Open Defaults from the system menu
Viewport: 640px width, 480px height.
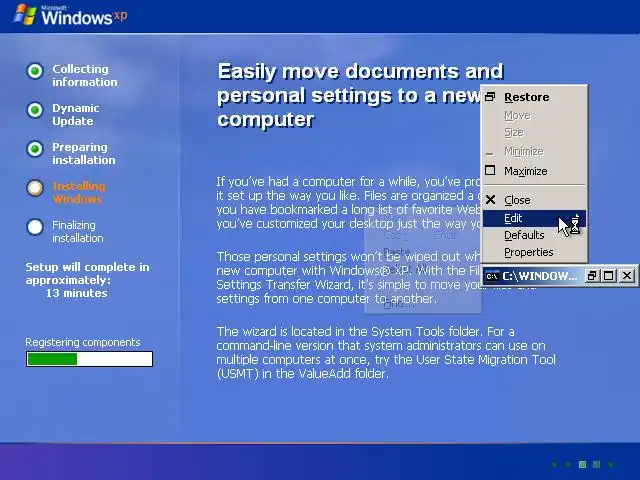[535, 235]
